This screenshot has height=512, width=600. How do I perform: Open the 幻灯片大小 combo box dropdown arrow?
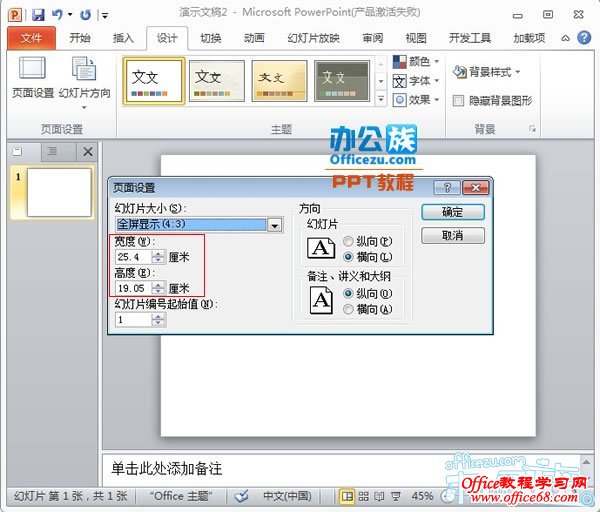[x=275, y=225]
